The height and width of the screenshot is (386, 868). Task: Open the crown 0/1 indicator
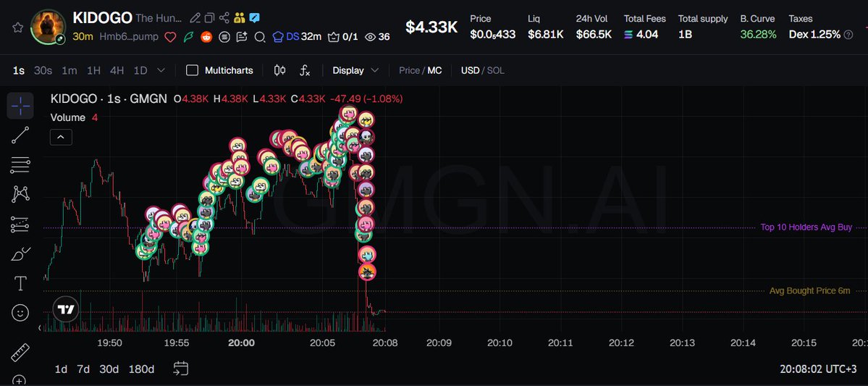coord(343,37)
